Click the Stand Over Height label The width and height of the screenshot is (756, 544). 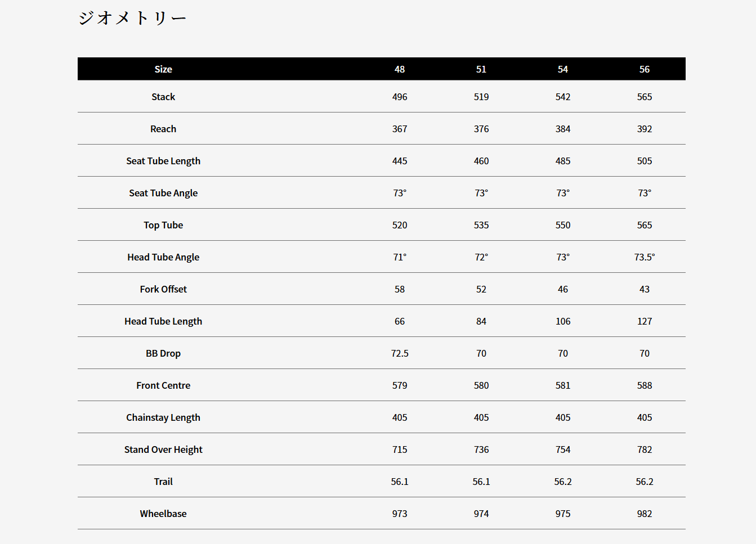[x=163, y=449]
